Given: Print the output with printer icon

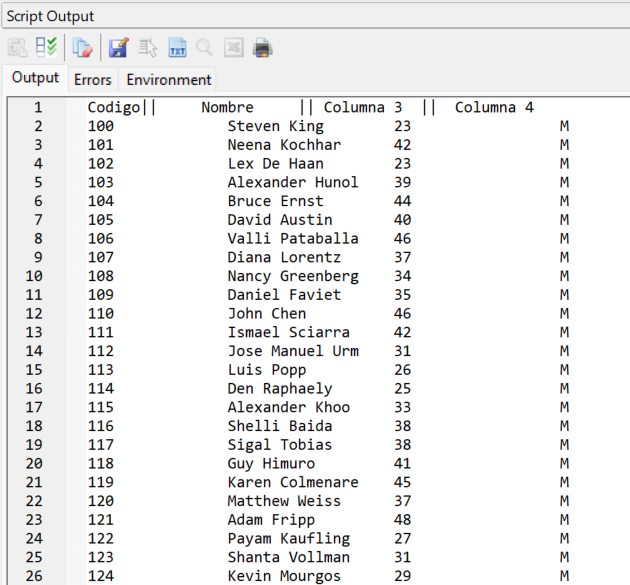Looking at the screenshot, I should tap(263, 48).
